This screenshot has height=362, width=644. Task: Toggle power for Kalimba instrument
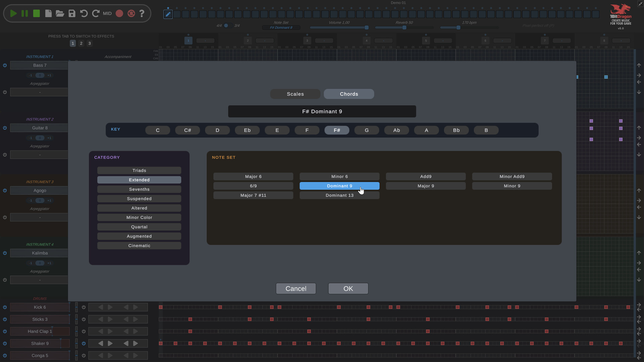(5, 253)
